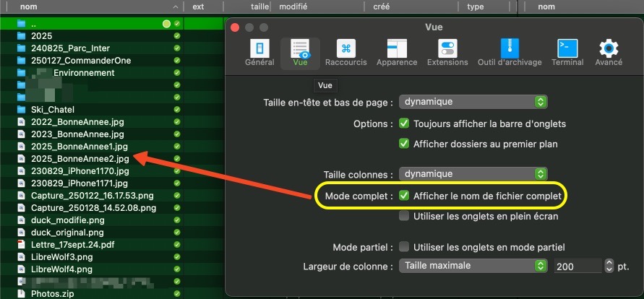Sort the file list by the modifié column
The height and width of the screenshot is (299, 644).
point(293,6)
